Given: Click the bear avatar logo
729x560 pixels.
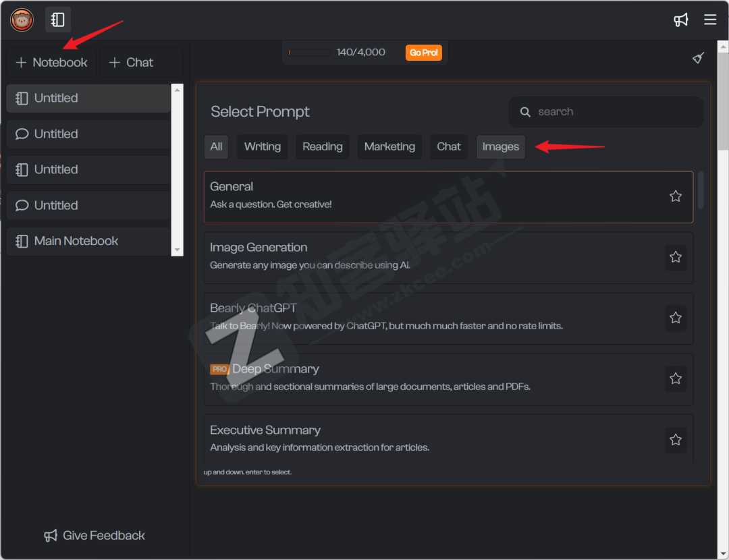Looking at the screenshot, I should pyautogui.click(x=22, y=20).
